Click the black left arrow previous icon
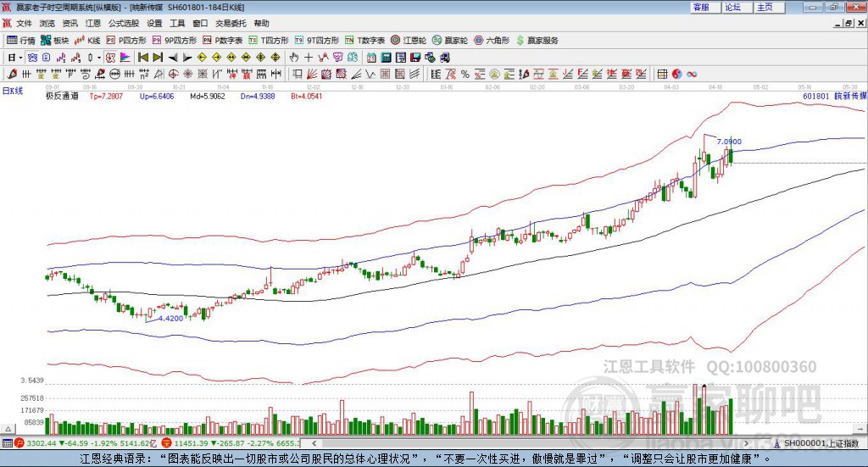 173,58
